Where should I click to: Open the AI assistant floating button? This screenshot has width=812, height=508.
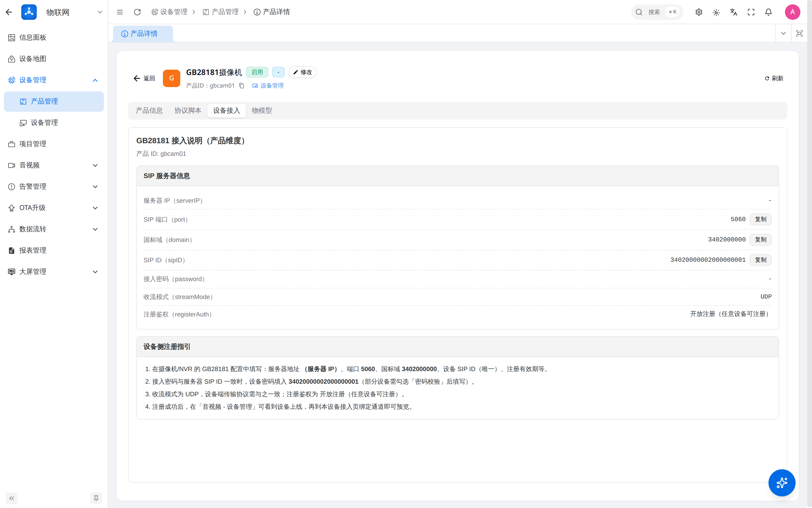click(x=782, y=483)
